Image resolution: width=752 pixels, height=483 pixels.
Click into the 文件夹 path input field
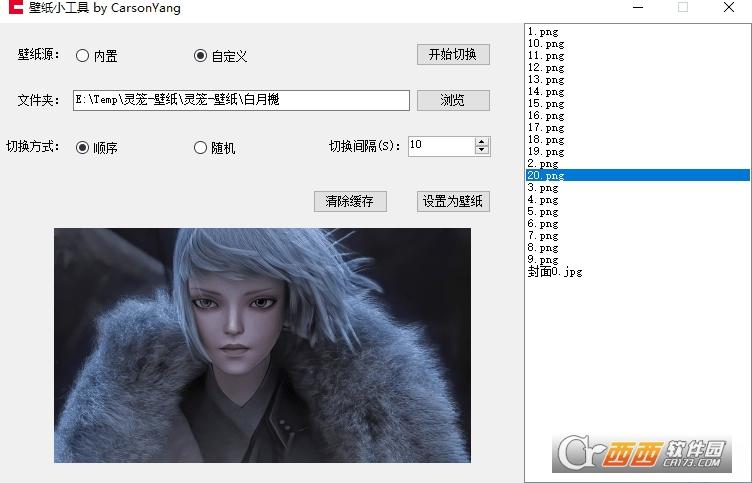[241, 100]
